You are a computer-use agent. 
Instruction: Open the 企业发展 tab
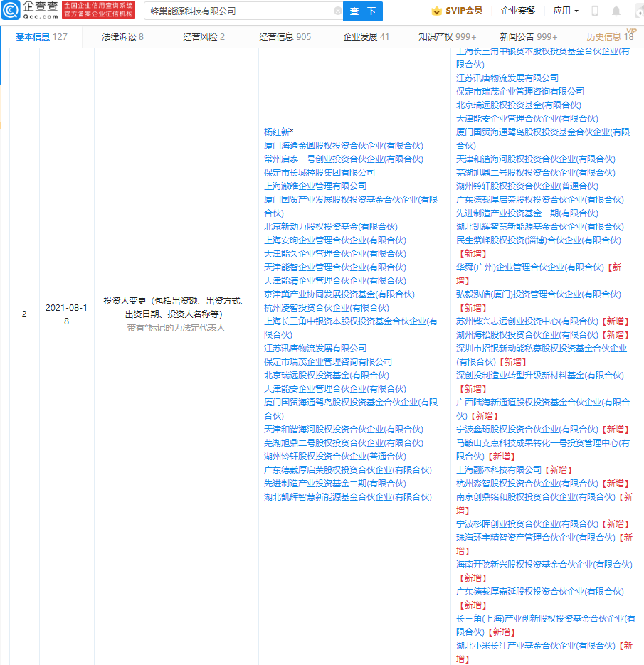(366, 37)
